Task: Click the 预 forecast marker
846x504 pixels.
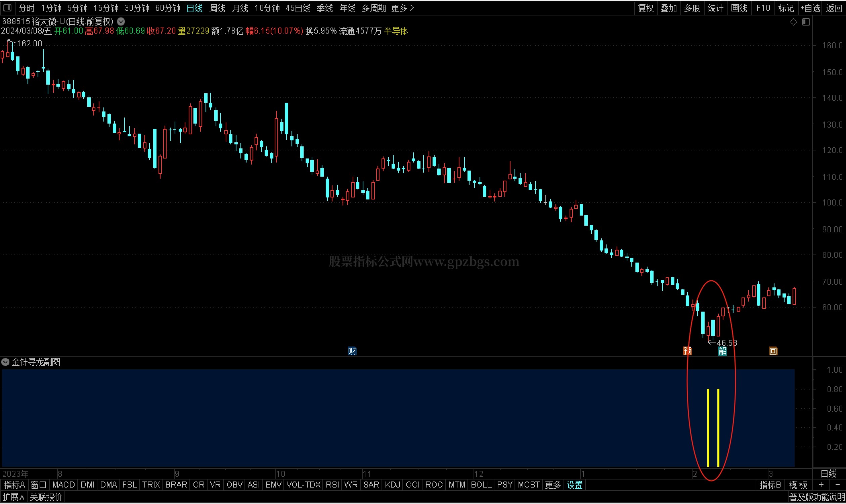Action: [x=687, y=351]
